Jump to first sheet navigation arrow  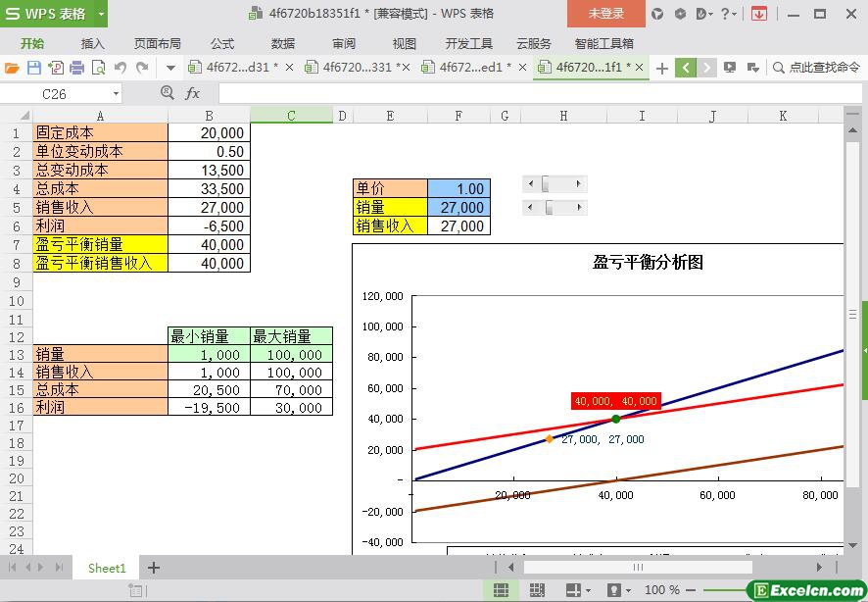click(x=12, y=567)
